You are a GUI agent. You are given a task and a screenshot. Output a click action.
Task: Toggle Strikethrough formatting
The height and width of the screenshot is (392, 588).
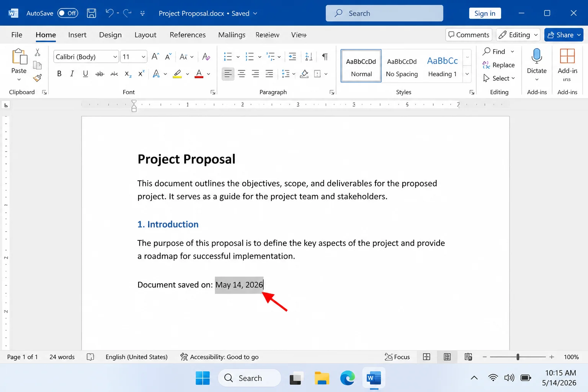pyautogui.click(x=100, y=73)
